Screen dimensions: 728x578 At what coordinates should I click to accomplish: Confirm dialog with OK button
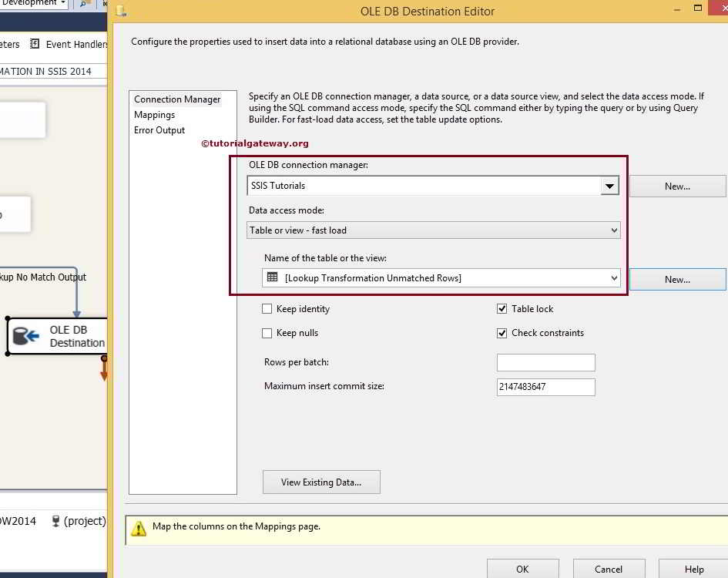(x=523, y=570)
